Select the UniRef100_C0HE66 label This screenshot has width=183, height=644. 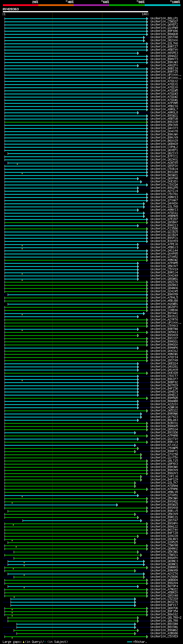click(164, 310)
